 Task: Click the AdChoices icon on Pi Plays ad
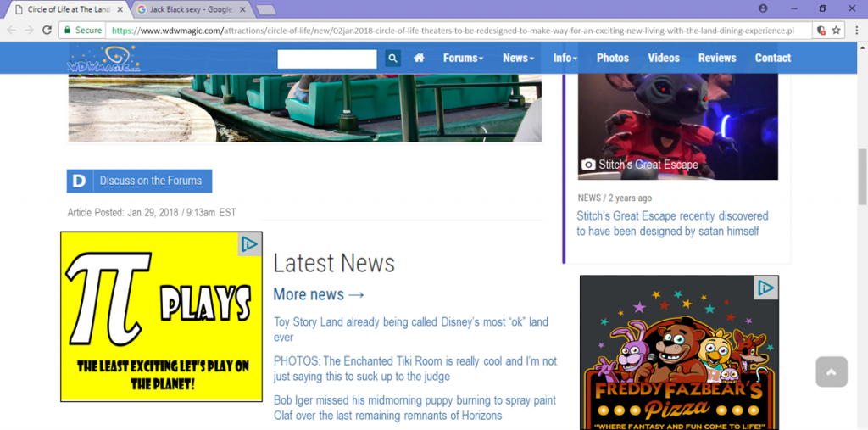coord(250,244)
